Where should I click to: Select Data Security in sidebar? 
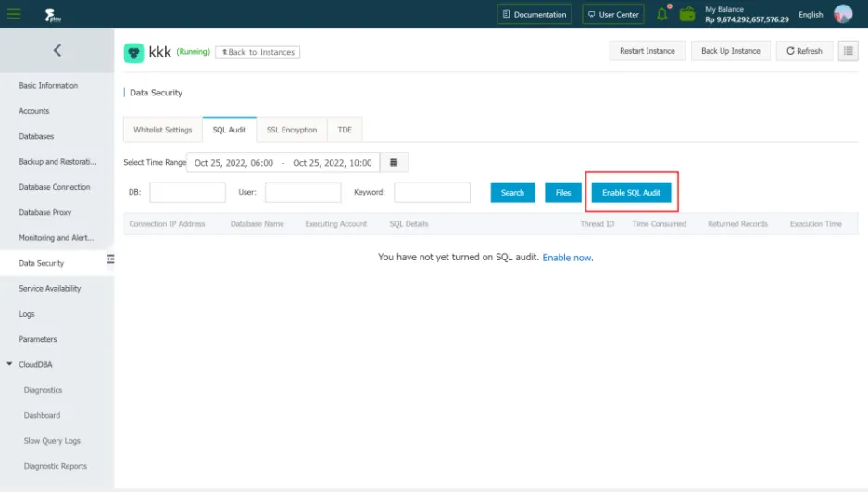point(41,263)
